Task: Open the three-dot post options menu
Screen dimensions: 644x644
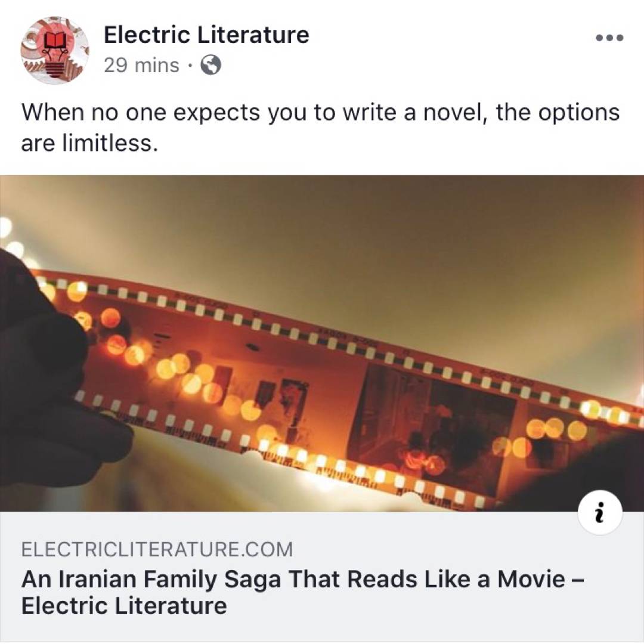Action: [x=609, y=38]
